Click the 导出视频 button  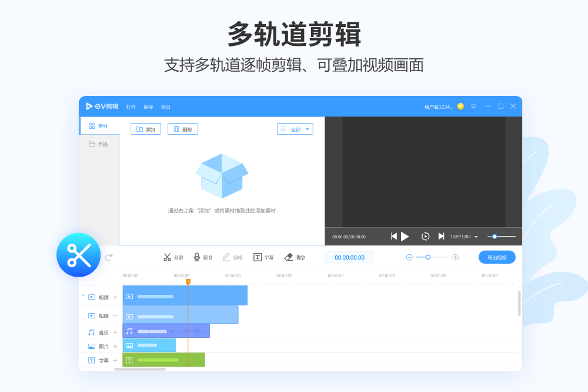(497, 257)
